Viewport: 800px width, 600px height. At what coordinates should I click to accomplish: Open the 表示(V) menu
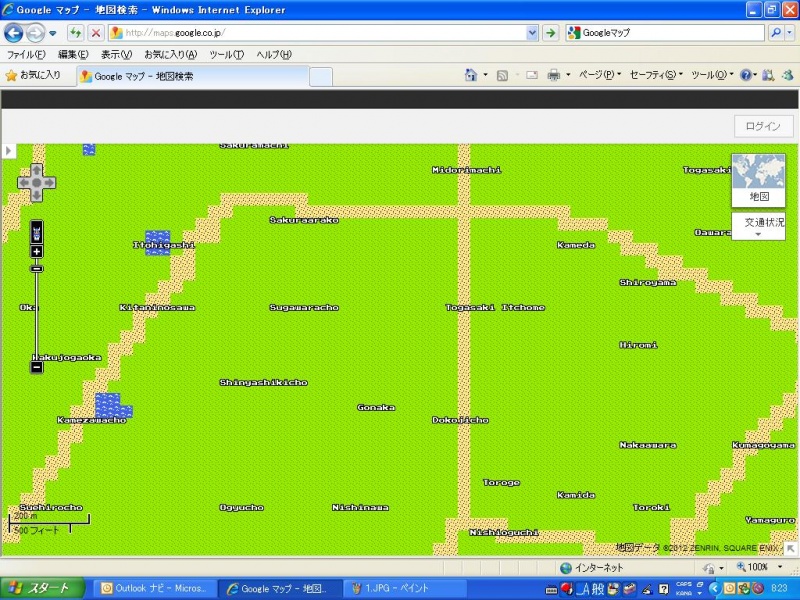click(116, 54)
